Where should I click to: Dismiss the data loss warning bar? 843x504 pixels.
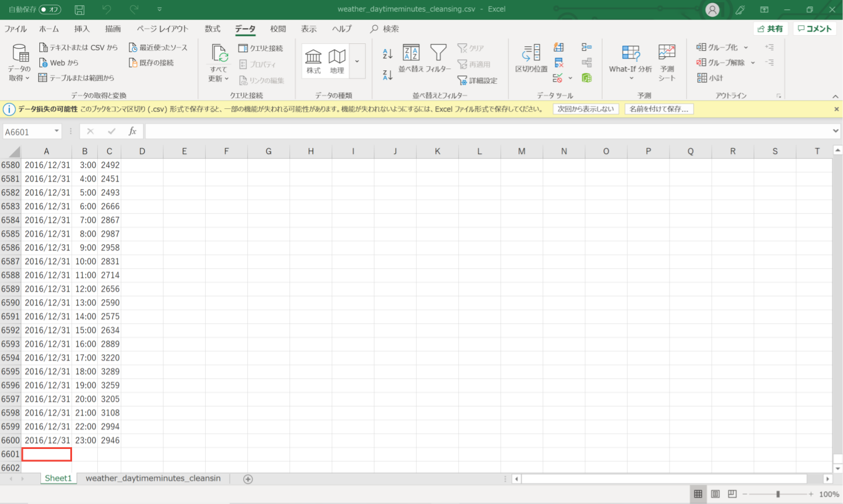836,109
